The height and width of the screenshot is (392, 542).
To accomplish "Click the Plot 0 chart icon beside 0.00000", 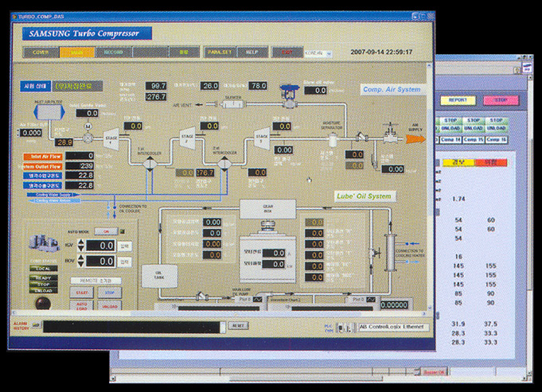I will pyautogui.click(x=371, y=300).
